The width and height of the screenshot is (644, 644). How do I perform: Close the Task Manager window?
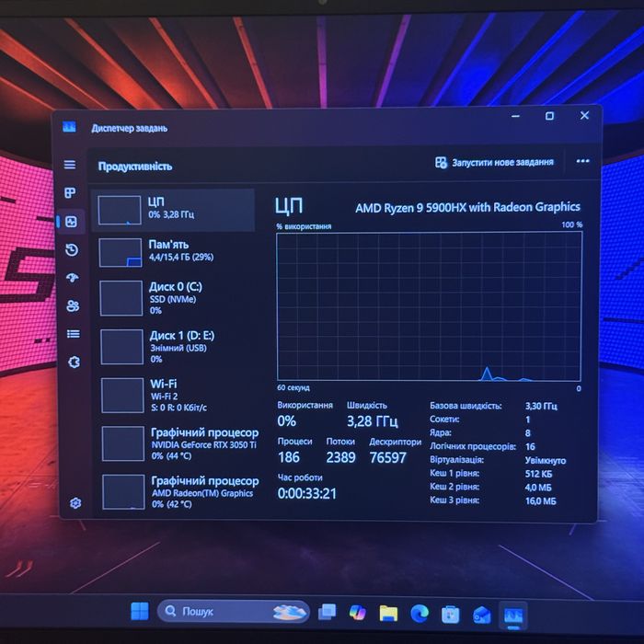(584, 115)
